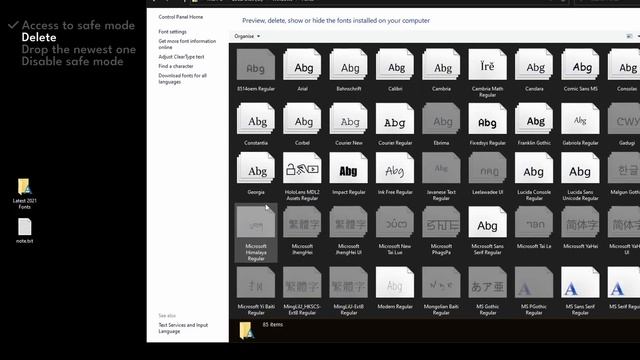Image resolution: width=640 pixels, height=360 pixels.
Task: Select the Microsoft Yi Baiti Regular font
Action: [256, 282]
